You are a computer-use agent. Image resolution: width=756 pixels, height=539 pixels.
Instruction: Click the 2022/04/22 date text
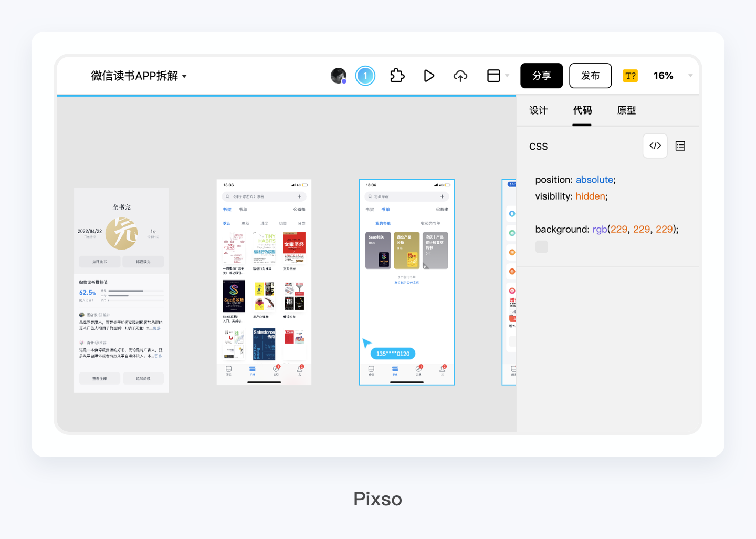[x=90, y=231]
